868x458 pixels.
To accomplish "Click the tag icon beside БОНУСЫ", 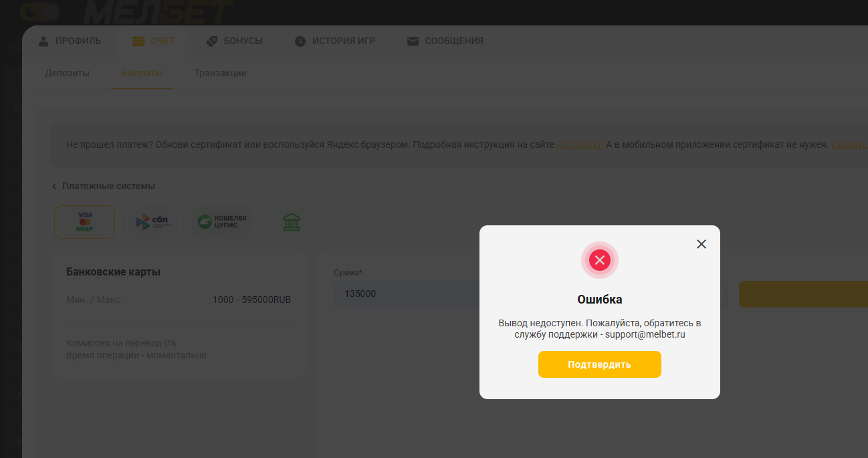I will pos(212,41).
